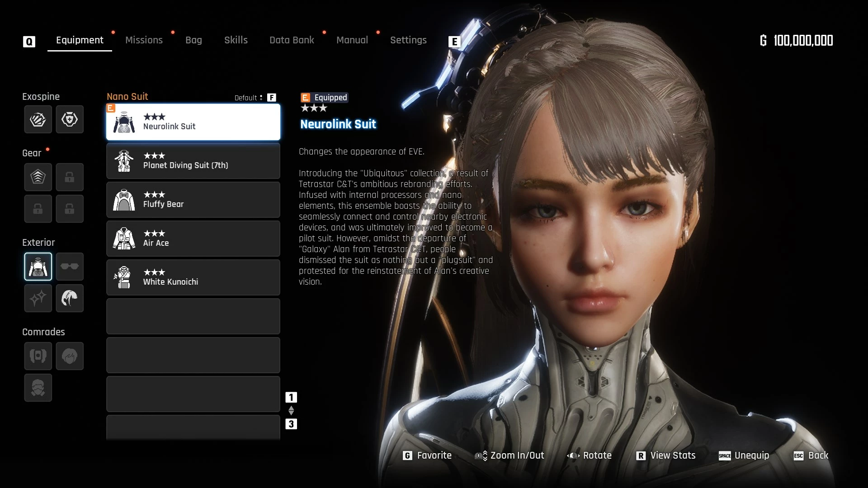This screenshot has height=488, width=868.
Task: Open the Skills tab
Action: point(236,40)
